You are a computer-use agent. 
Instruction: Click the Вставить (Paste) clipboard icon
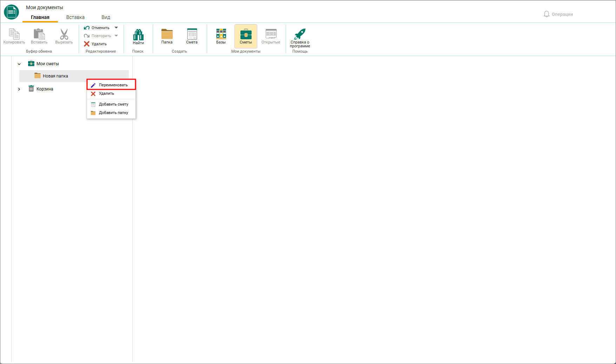[x=39, y=34]
